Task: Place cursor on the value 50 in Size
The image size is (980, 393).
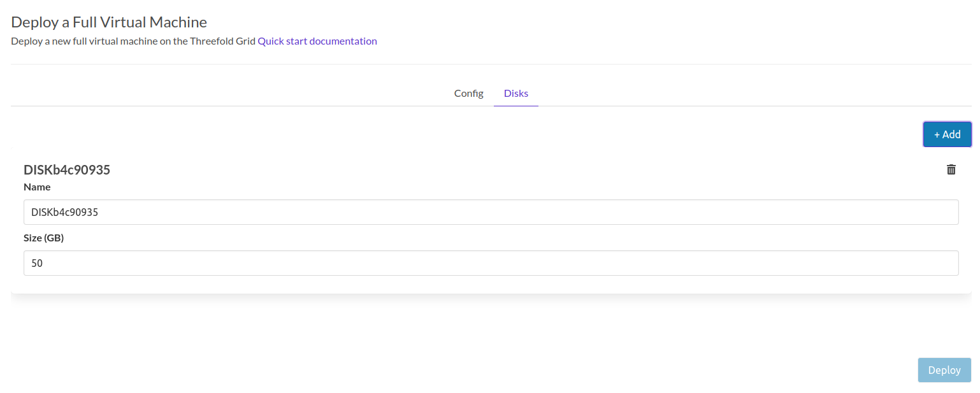Action: click(x=37, y=263)
